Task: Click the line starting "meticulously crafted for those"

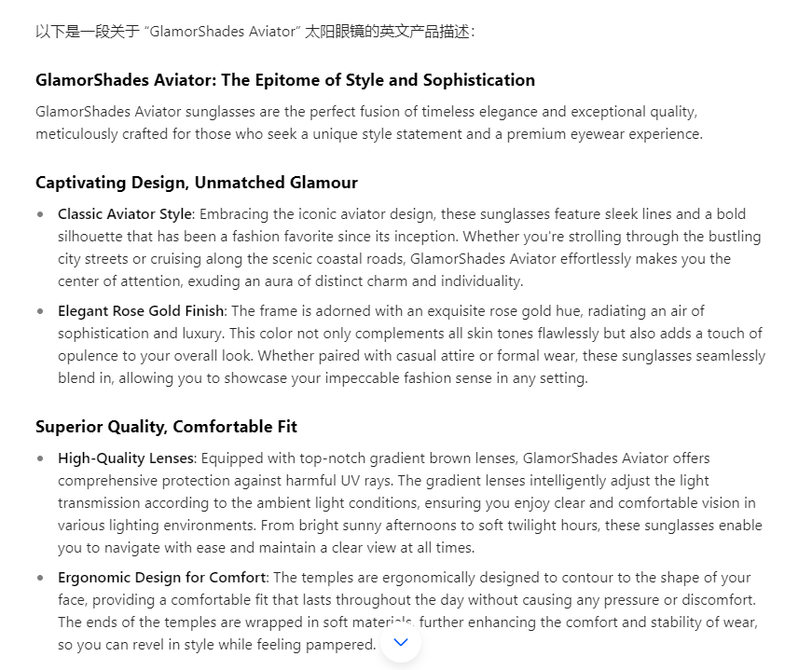Action: tap(369, 134)
